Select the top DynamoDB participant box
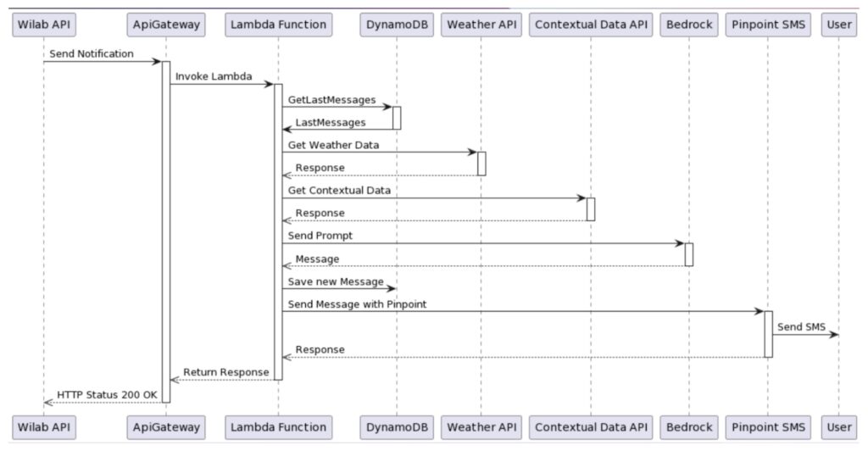The height and width of the screenshot is (451, 868). tap(397, 25)
